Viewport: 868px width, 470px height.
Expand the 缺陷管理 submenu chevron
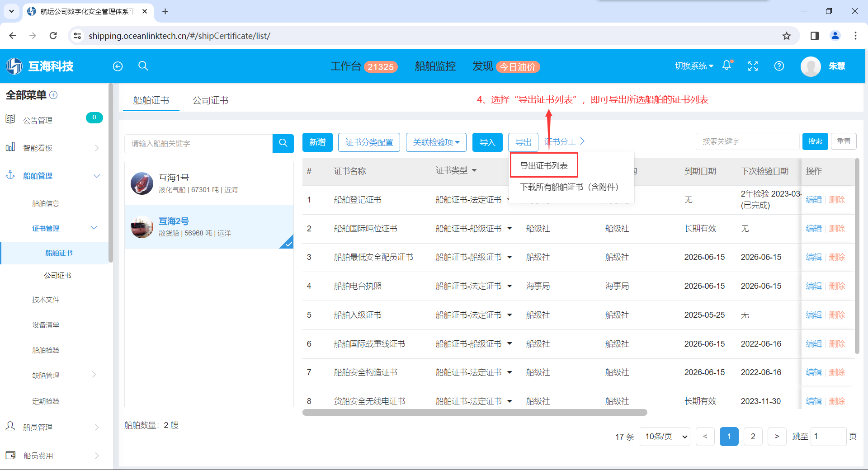94,375
